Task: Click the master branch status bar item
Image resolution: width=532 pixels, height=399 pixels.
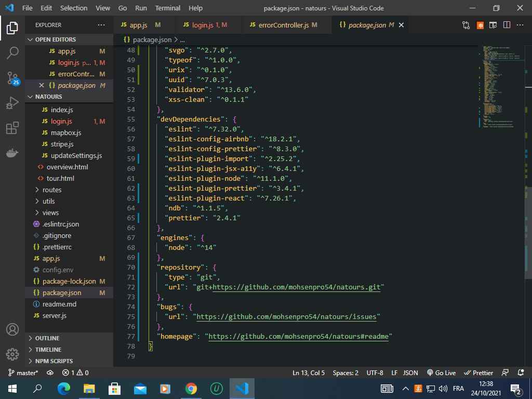Action: coord(23,373)
